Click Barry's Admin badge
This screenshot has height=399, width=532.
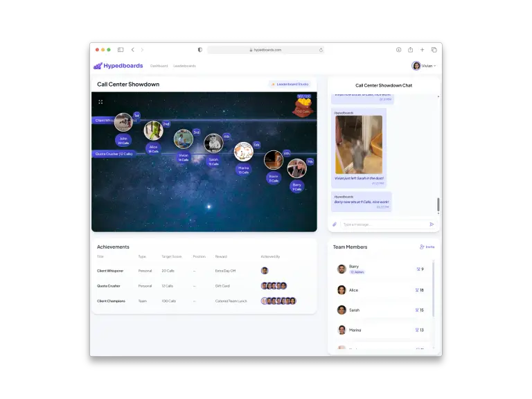pyautogui.click(x=357, y=272)
